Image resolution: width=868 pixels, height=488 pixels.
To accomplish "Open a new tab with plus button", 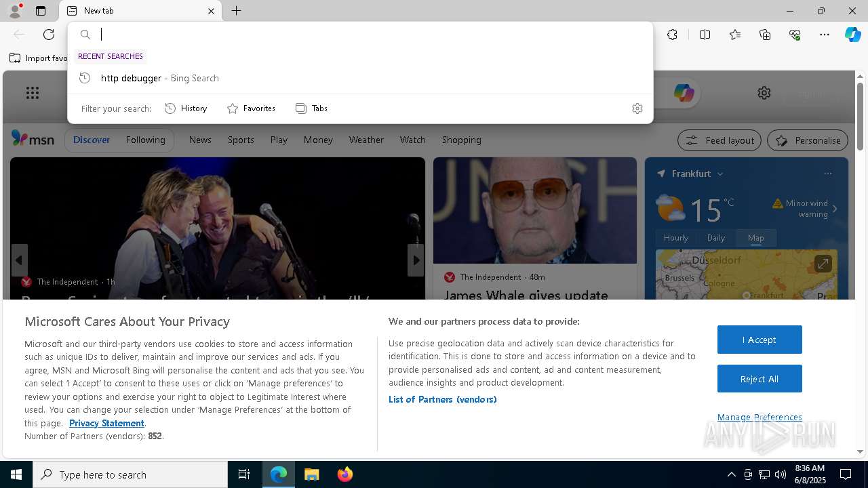I will (236, 11).
